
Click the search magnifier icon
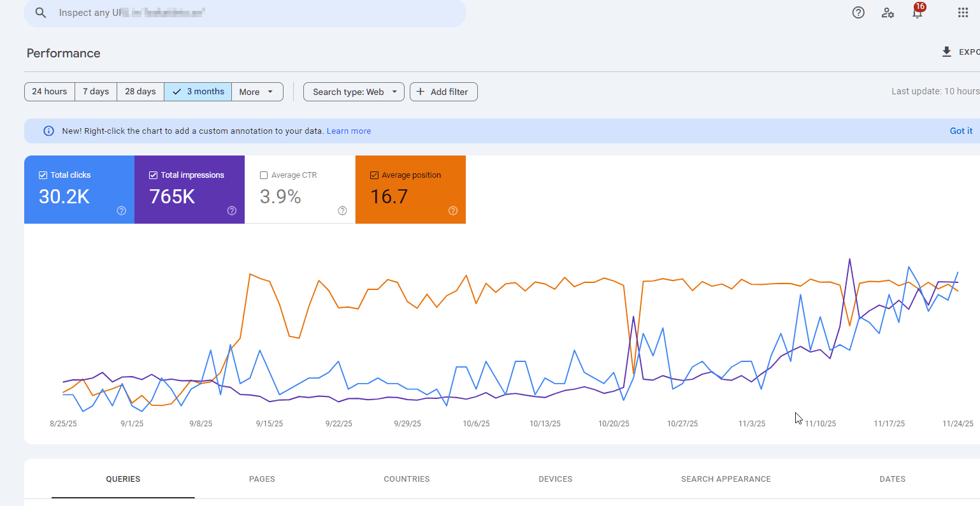coord(41,13)
